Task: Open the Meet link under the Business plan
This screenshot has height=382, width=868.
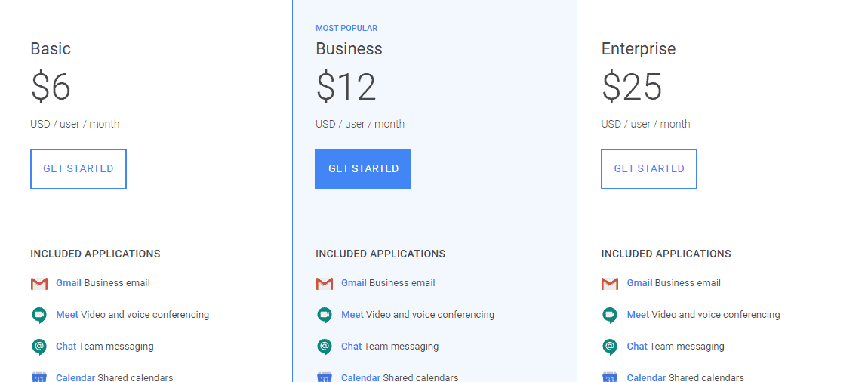Action: (x=352, y=315)
